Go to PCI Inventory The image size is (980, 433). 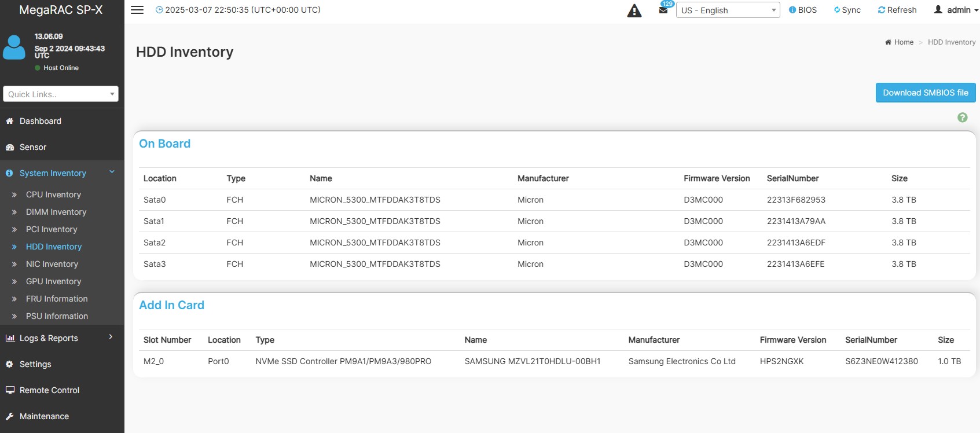(x=52, y=229)
